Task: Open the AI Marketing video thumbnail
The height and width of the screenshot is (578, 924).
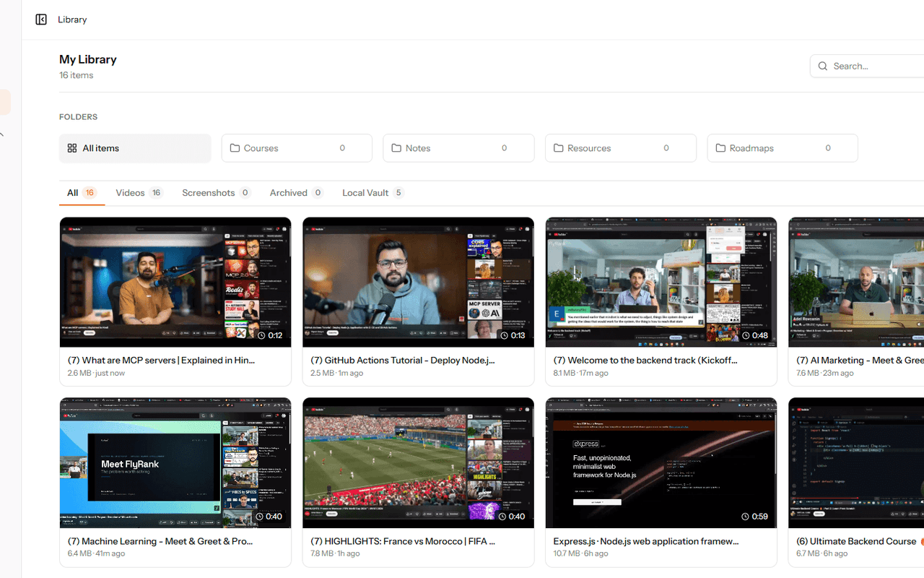Action: 856,282
